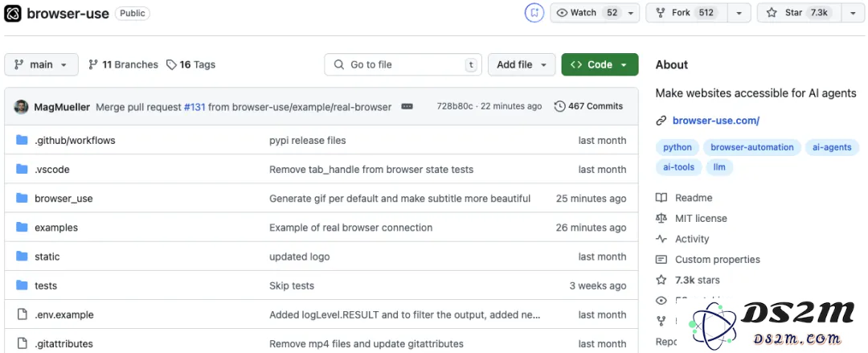This screenshot has width=868, height=353.
Task: Click the '26 minutes ago' timestamp for examples
Action: click(x=592, y=228)
